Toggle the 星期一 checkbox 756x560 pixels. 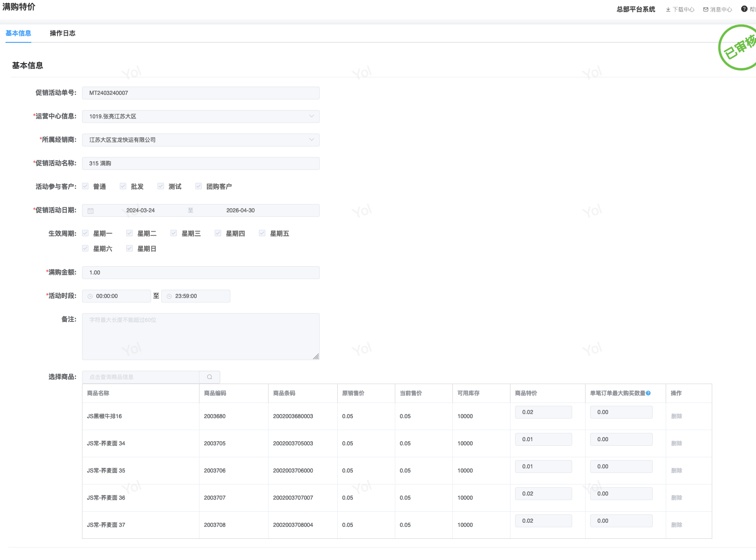pos(85,233)
